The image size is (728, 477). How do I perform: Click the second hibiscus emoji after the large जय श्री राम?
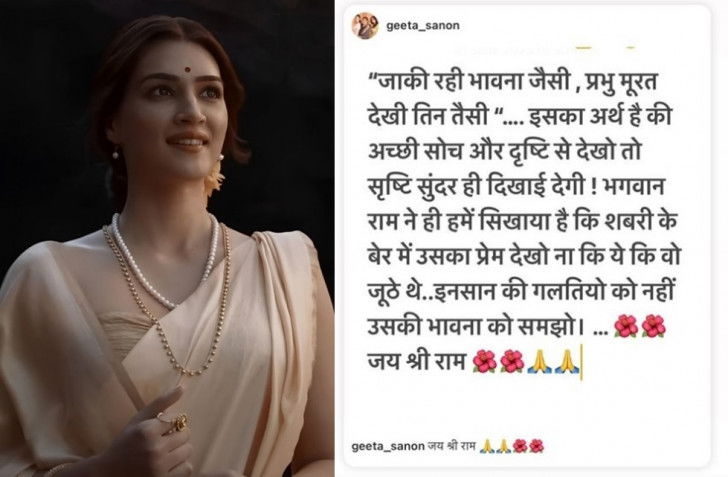coord(512,361)
